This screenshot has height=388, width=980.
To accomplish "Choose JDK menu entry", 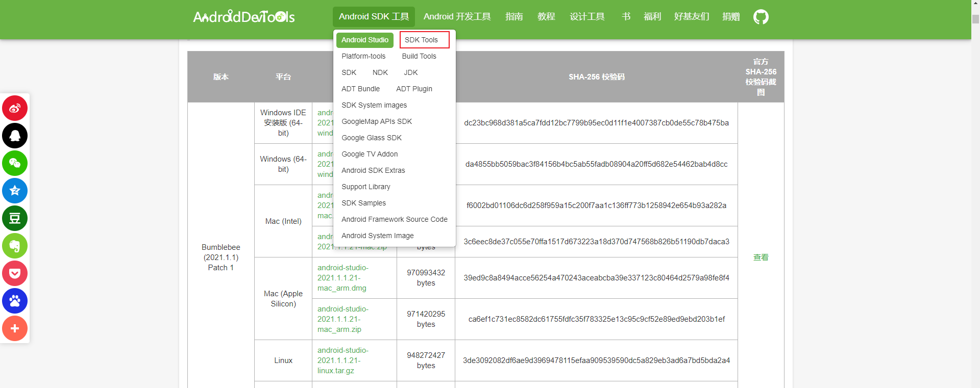I will 411,72.
